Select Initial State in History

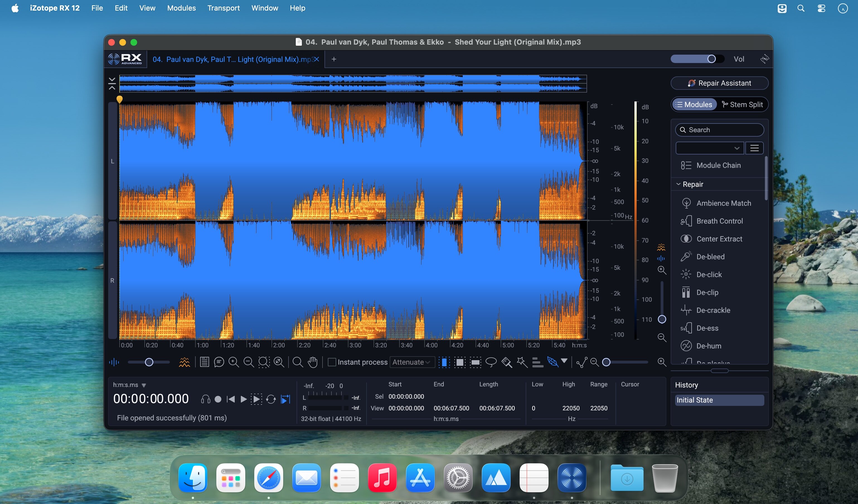[719, 400]
